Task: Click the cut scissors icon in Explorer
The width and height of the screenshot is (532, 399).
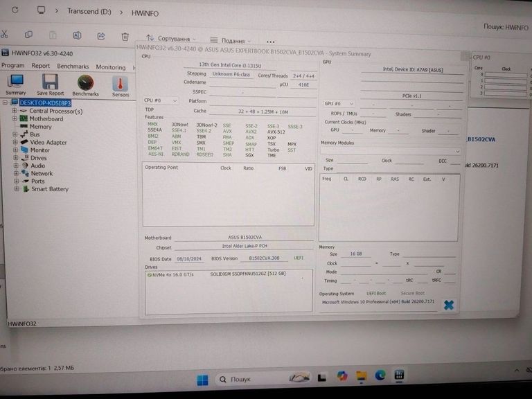Action: click(x=4, y=35)
